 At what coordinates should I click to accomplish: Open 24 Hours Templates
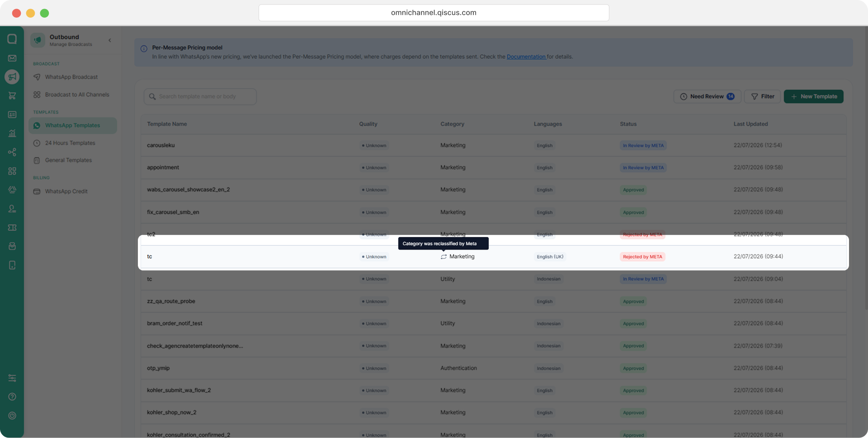coord(73,143)
